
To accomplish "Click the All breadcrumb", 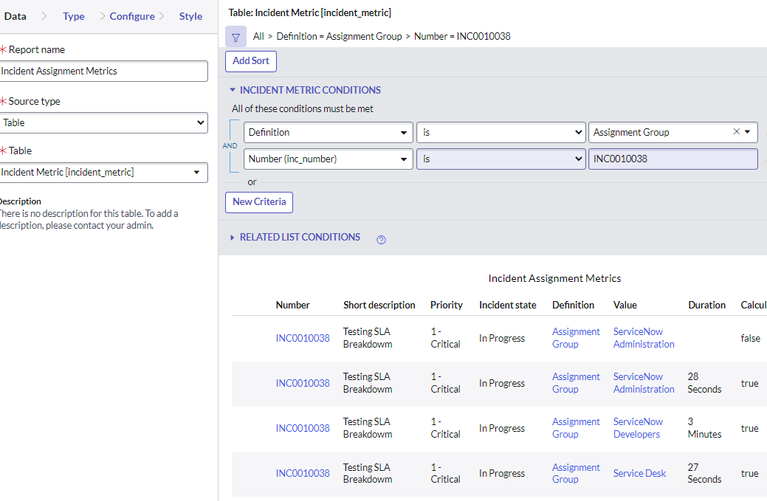I will 258,36.
